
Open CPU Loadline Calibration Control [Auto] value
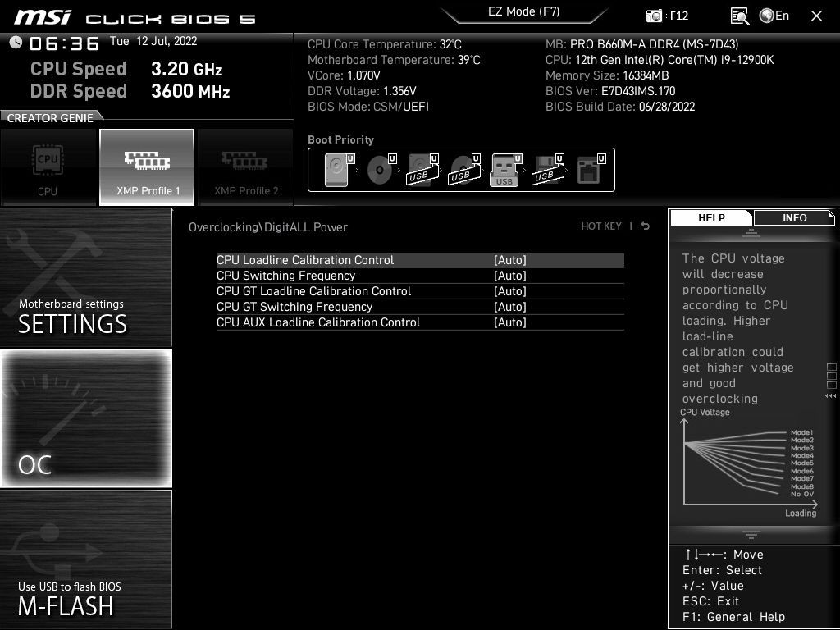510,260
